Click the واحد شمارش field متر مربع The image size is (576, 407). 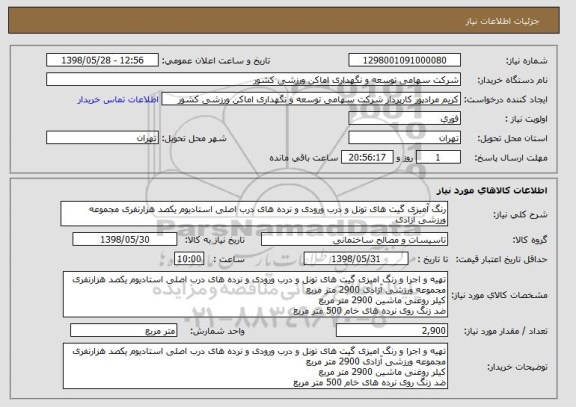[124, 331]
